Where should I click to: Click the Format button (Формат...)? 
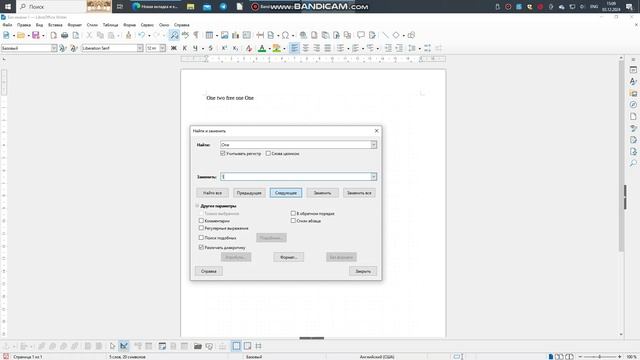point(289,257)
